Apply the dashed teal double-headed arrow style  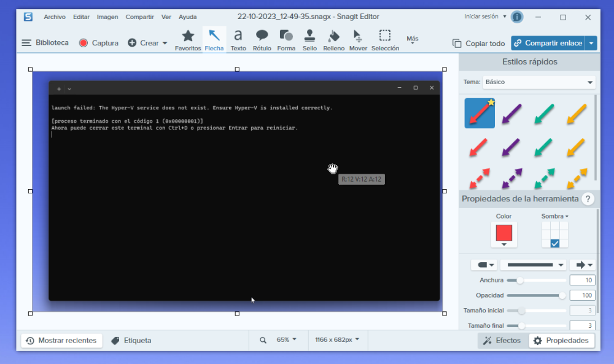pos(544,178)
